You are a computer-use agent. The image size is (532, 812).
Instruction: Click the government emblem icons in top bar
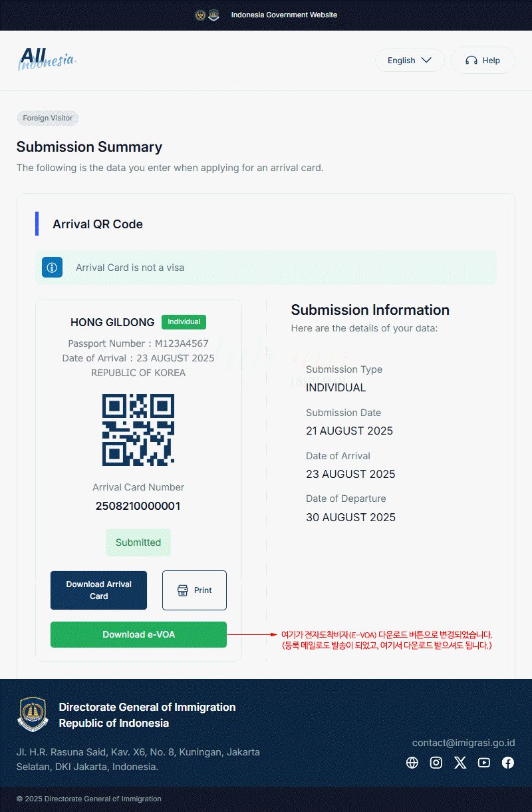click(207, 15)
